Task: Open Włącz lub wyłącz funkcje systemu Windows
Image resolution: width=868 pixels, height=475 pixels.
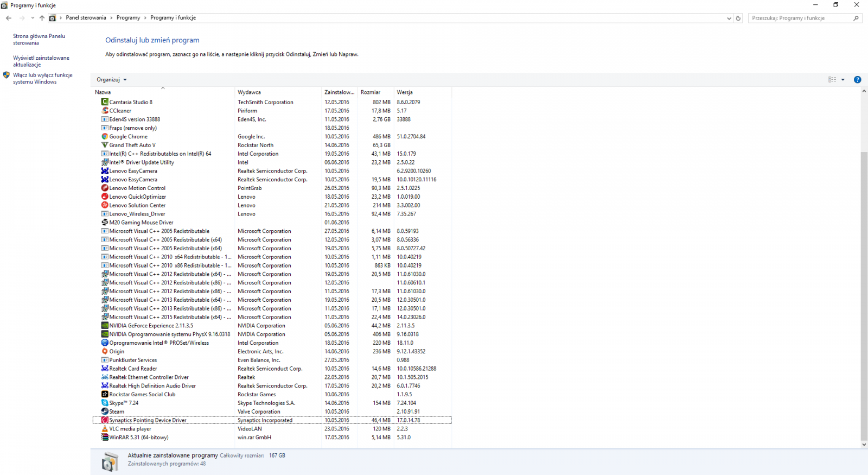Action: point(42,79)
